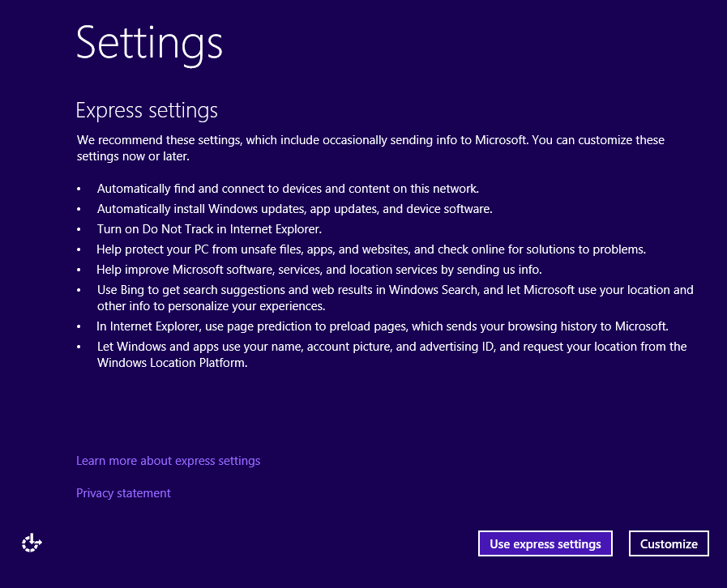This screenshot has width=727, height=588.
Task: Click the 'Windows Location Platform.' text
Action: [x=172, y=364]
